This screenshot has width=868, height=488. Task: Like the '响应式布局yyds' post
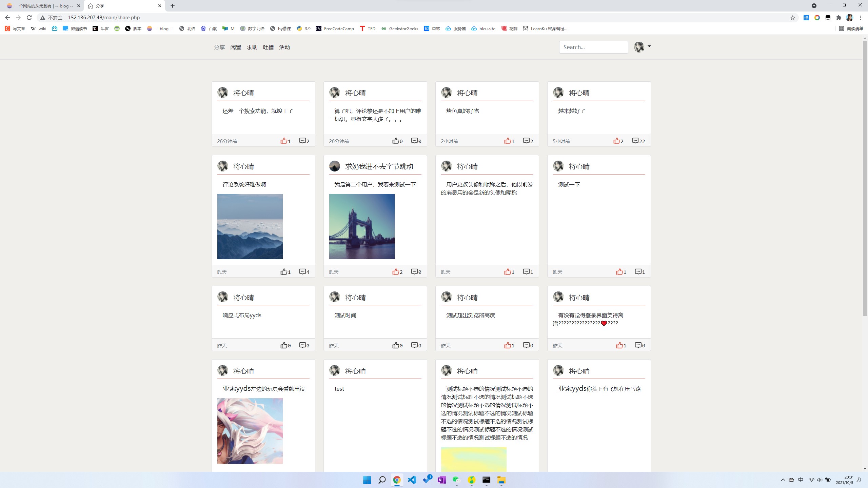(284, 345)
